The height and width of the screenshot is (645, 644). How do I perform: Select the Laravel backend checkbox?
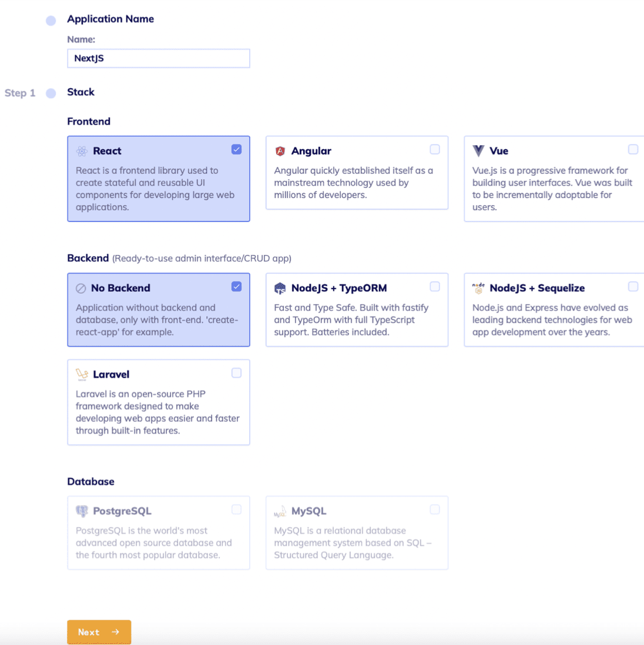[x=236, y=373]
